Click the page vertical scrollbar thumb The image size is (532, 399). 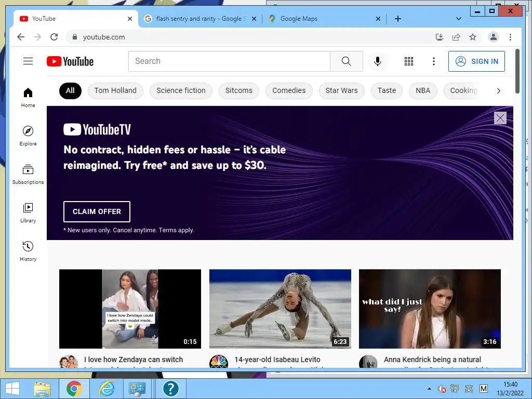517,71
